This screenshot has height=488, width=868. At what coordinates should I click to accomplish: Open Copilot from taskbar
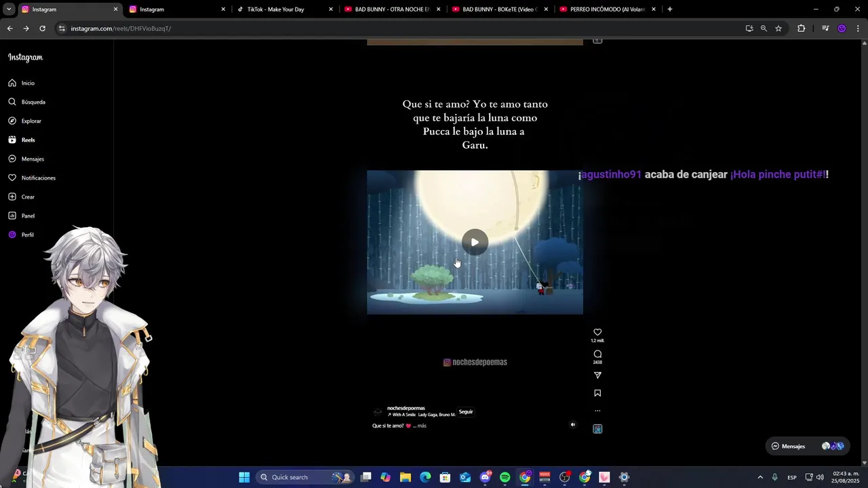tap(386, 477)
